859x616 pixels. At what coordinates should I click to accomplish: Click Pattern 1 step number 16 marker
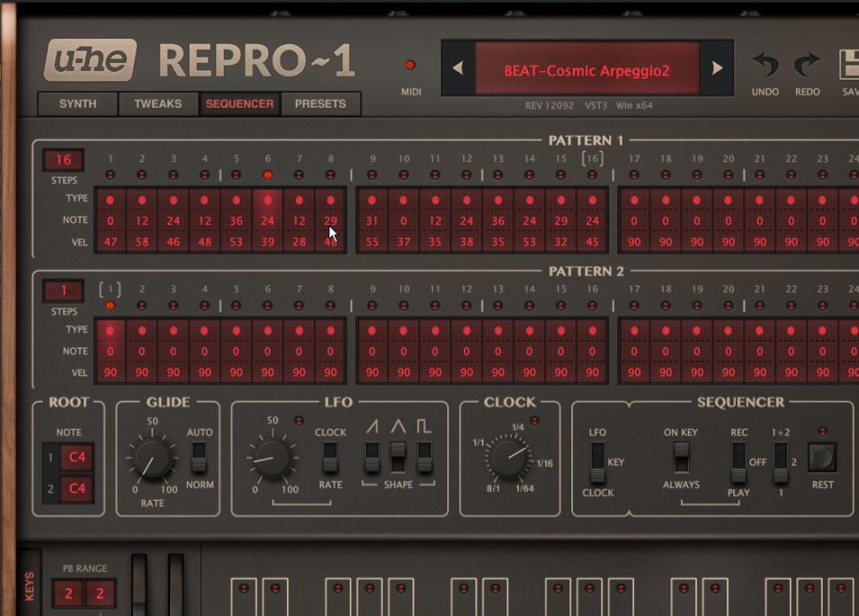click(x=592, y=158)
